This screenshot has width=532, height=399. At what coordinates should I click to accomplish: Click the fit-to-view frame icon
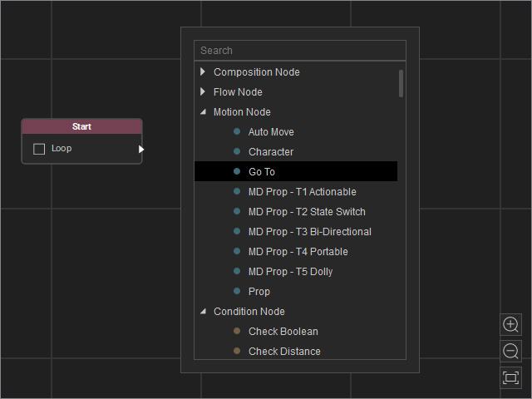510,377
